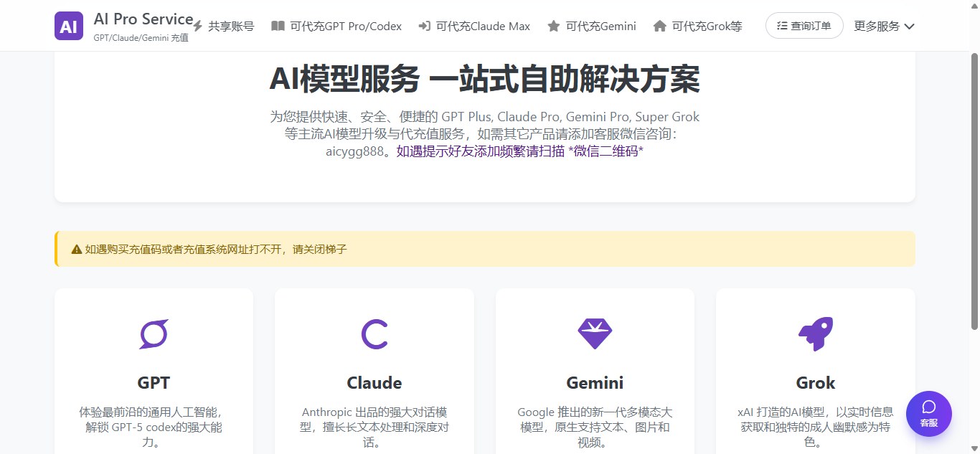Click the GPT card heading
Viewport: 980px width, 454px height.
pos(154,382)
